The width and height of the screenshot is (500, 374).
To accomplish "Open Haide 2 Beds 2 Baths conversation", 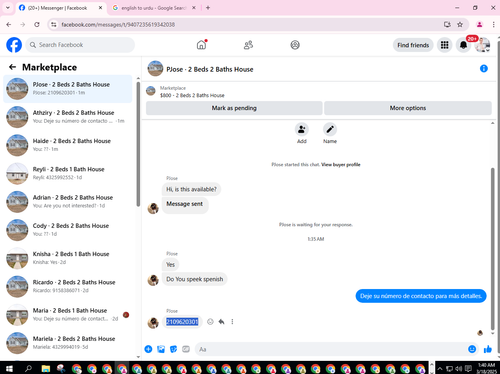I will [x=68, y=145].
